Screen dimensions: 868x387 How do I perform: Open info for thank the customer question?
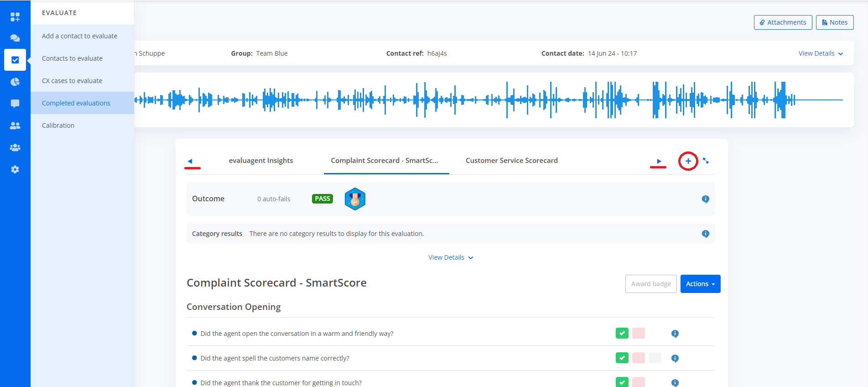click(675, 383)
